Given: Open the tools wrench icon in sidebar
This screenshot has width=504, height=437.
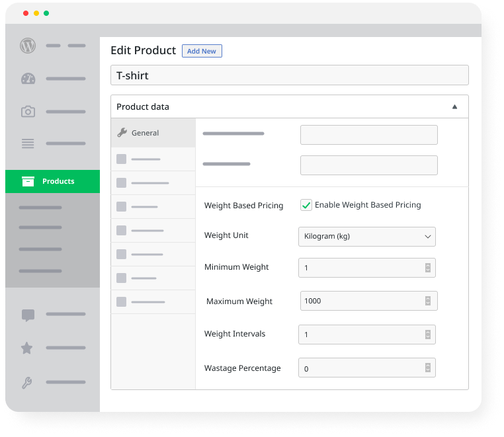Looking at the screenshot, I should (x=26, y=383).
